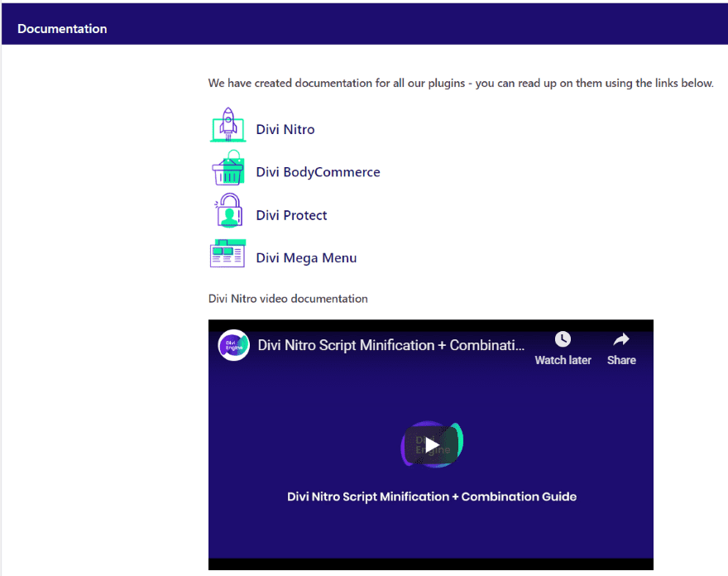Image resolution: width=728 pixels, height=576 pixels.
Task: Click the Watch later clock icon
Action: 563,339
